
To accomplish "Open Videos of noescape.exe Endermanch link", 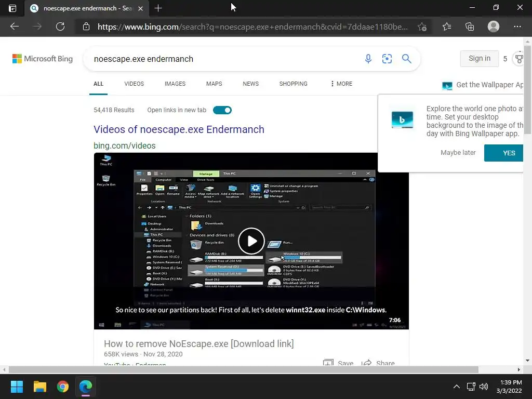I will tap(179, 129).
